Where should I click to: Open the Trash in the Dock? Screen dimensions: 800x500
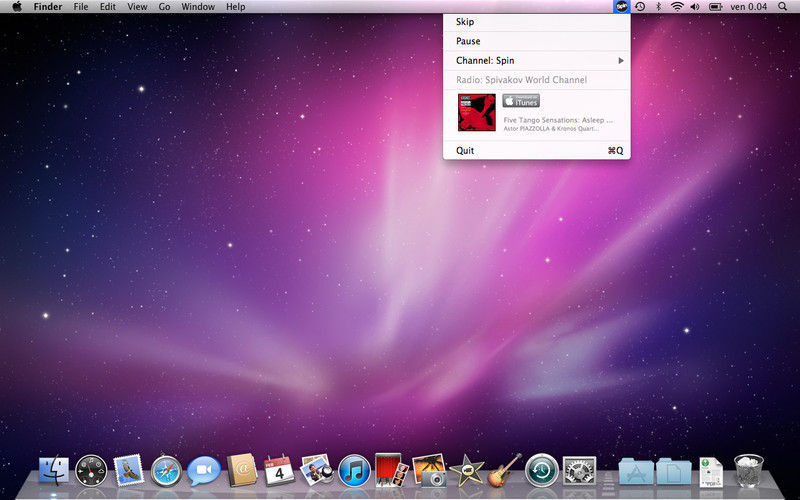click(x=748, y=469)
